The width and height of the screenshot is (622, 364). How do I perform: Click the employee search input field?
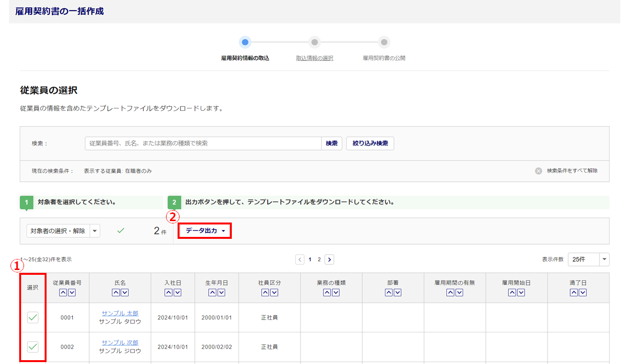pyautogui.click(x=203, y=143)
